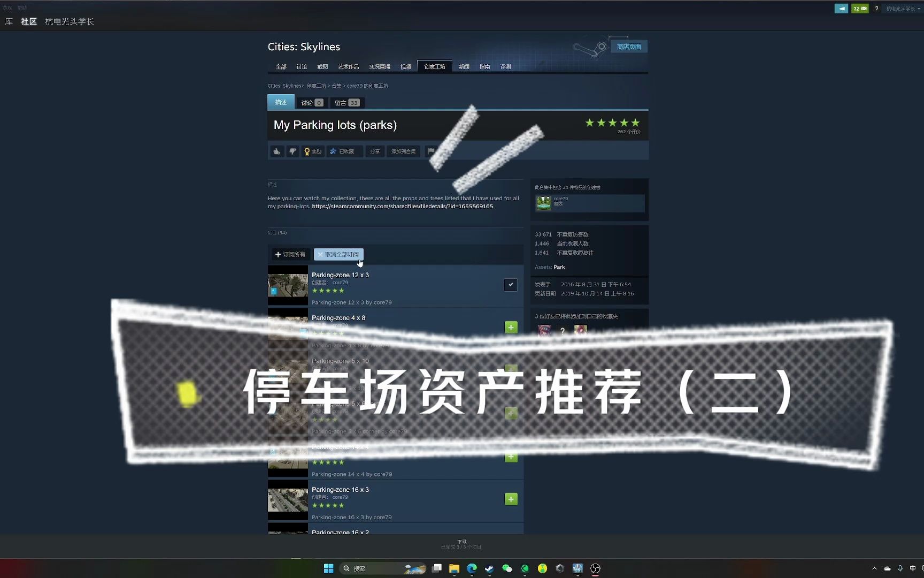Open the steamcommunity sharedfiles link in description
Image resolution: width=924 pixels, height=578 pixels.
click(x=402, y=206)
